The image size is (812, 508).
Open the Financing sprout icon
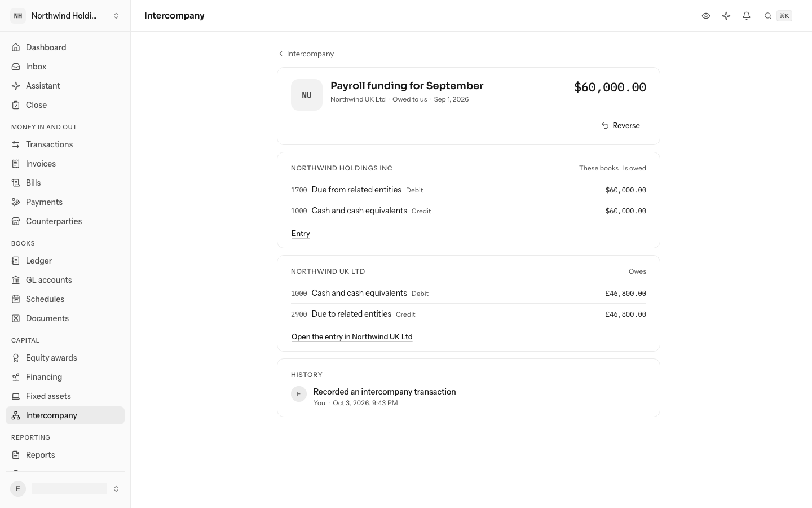(x=16, y=377)
